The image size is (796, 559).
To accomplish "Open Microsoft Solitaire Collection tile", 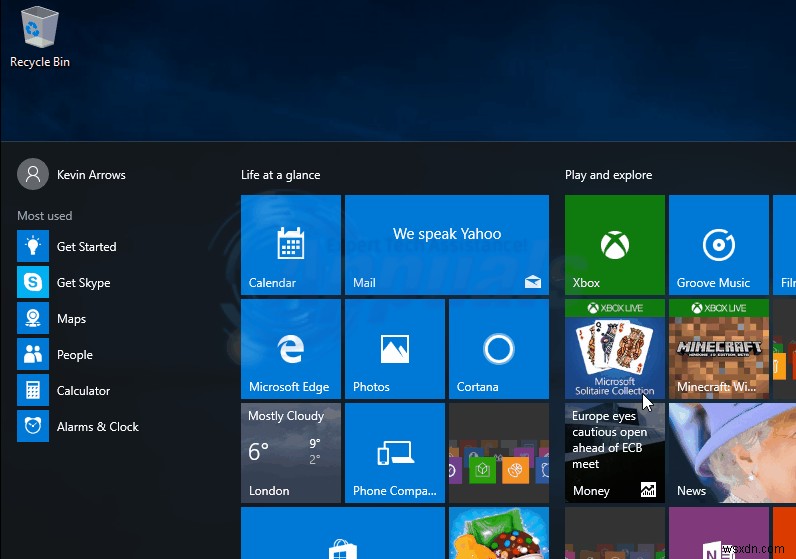I will click(615, 349).
